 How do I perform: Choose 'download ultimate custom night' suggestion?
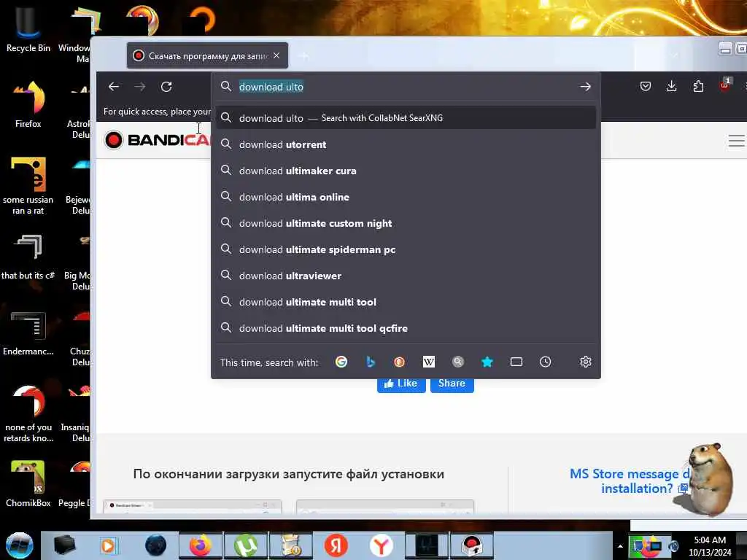(406, 223)
